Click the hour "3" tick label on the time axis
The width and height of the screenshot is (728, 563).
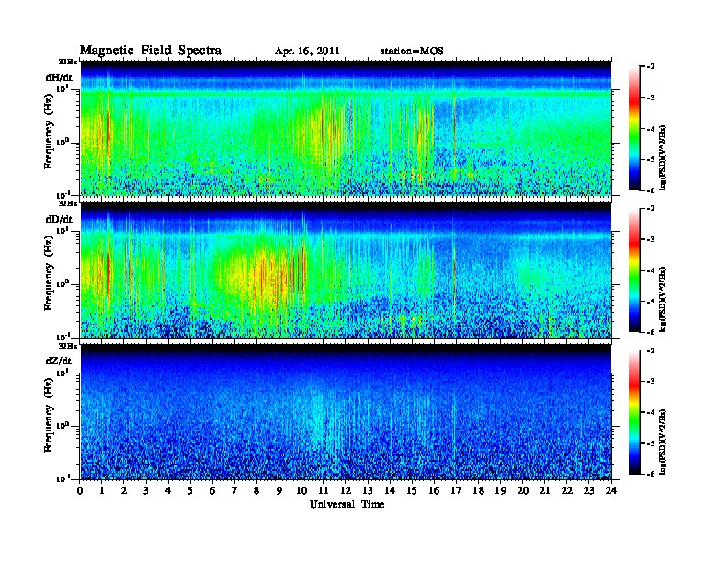pyautogui.click(x=146, y=490)
